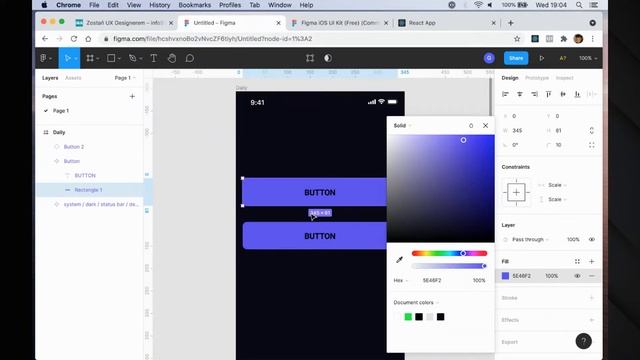Click the Edit object icon in toolbar

pyautogui.click(x=310, y=58)
